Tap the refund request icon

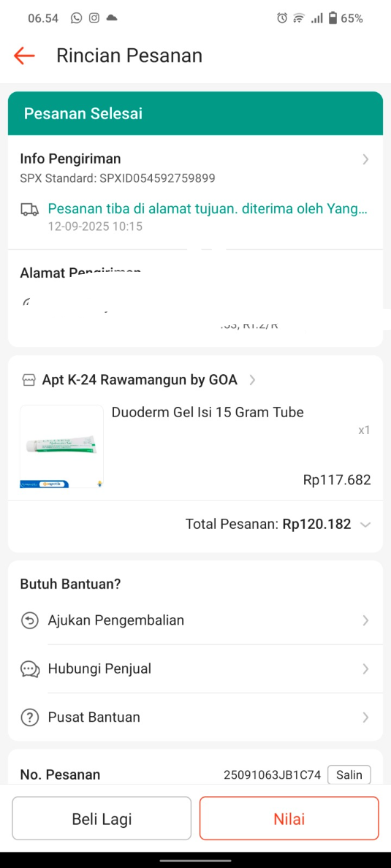click(30, 620)
